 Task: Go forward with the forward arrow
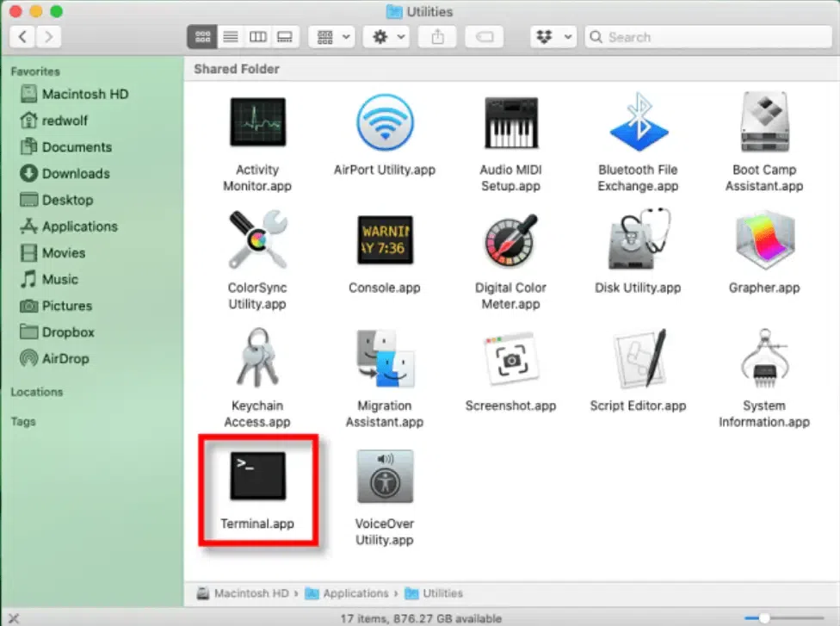pyautogui.click(x=49, y=37)
